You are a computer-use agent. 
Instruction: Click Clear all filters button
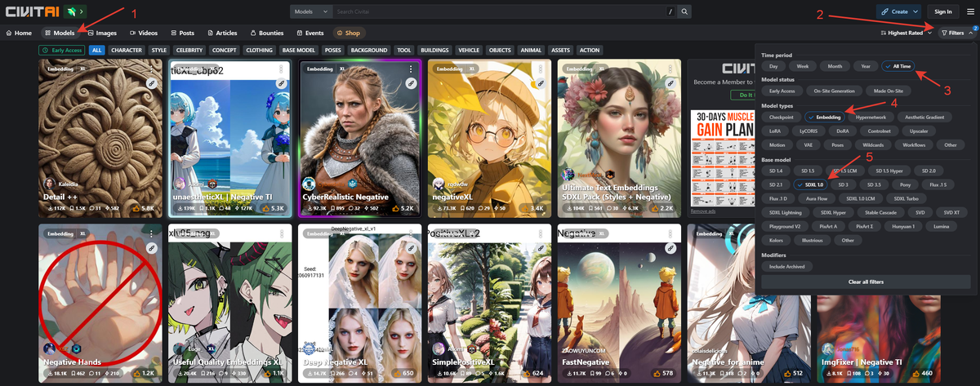(864, 282)
